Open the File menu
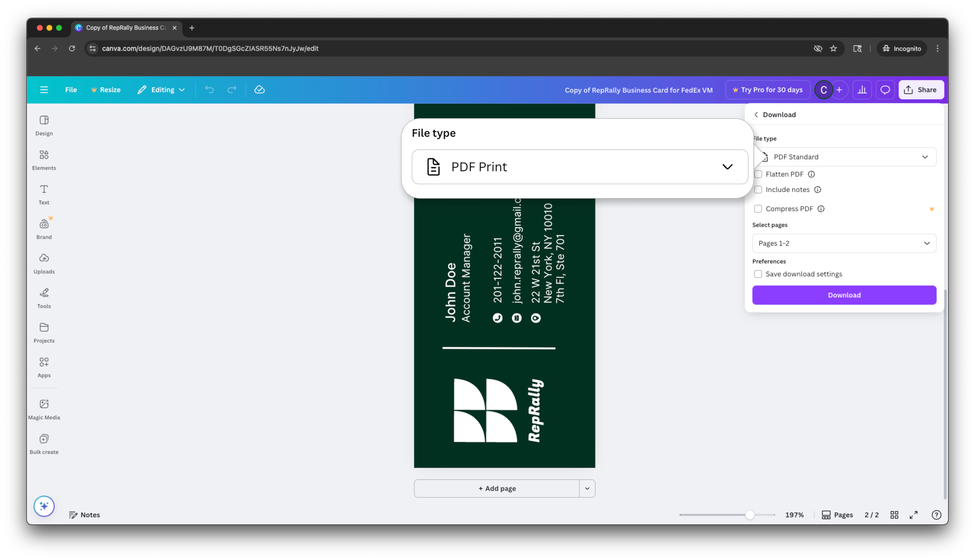This screenshot has width=975, height=560. point(71,90)
